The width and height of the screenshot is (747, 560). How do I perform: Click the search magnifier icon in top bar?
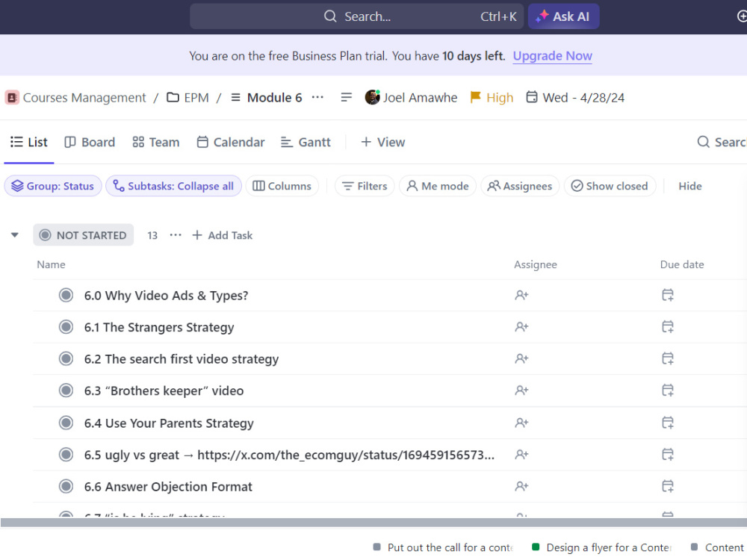click(329, 16)
